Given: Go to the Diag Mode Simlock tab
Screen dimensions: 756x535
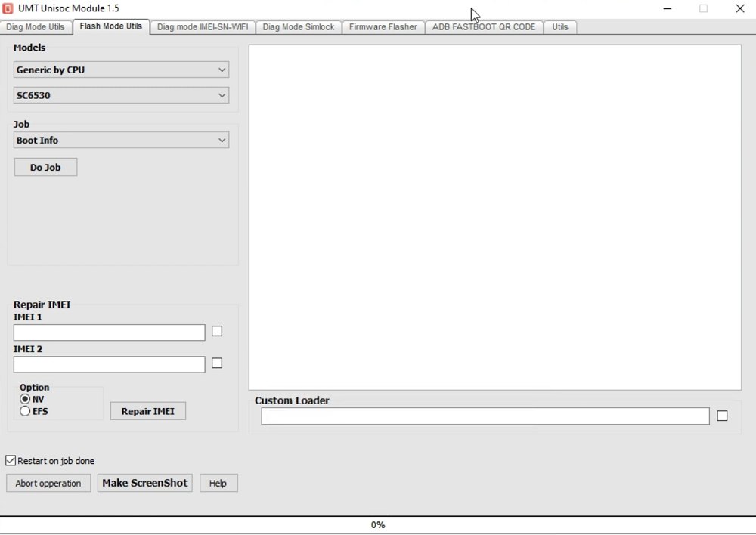Looking at the screenshot, I should (299, 27).
